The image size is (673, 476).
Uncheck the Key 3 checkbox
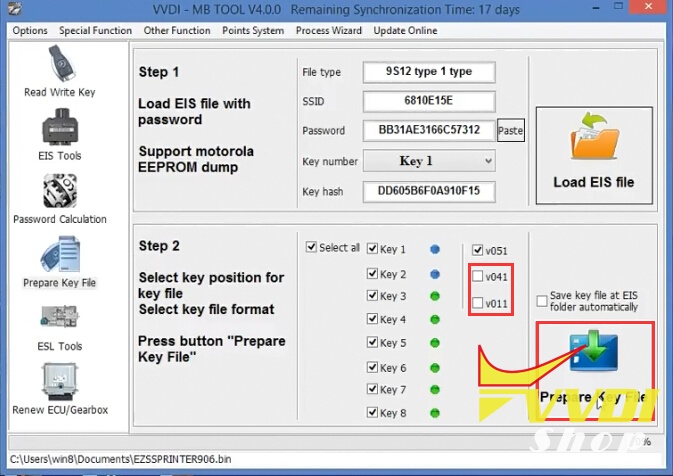coord(372,295)
